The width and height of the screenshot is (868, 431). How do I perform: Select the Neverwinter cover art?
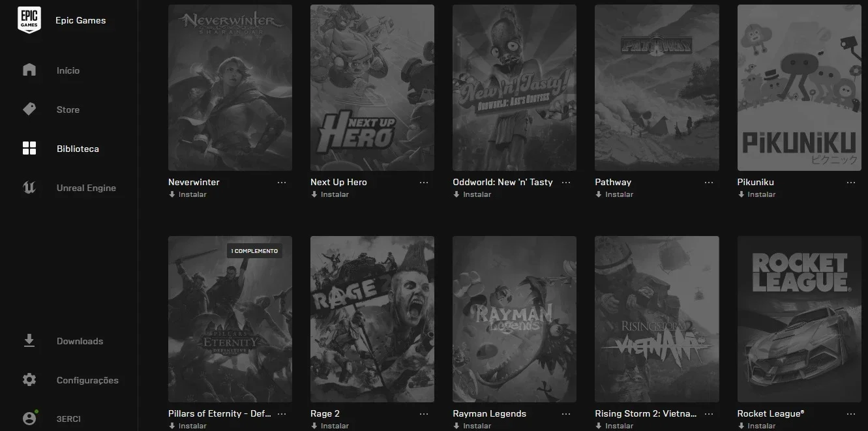point(230,87)
